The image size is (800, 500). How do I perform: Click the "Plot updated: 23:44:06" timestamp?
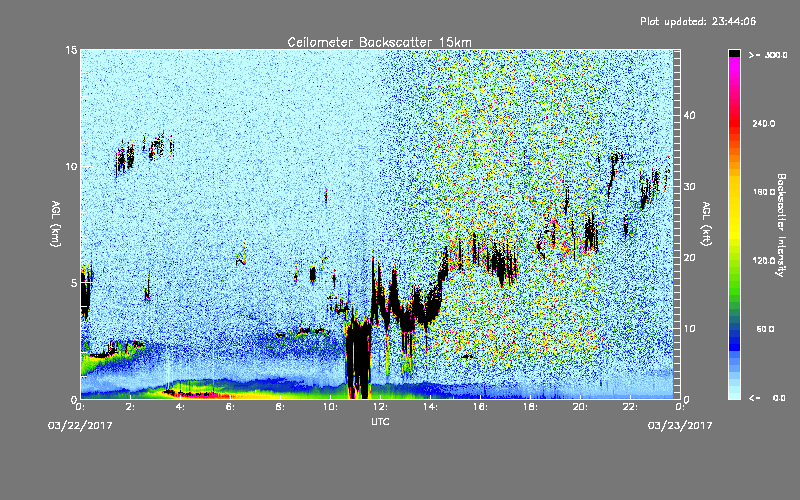[698, 21]
